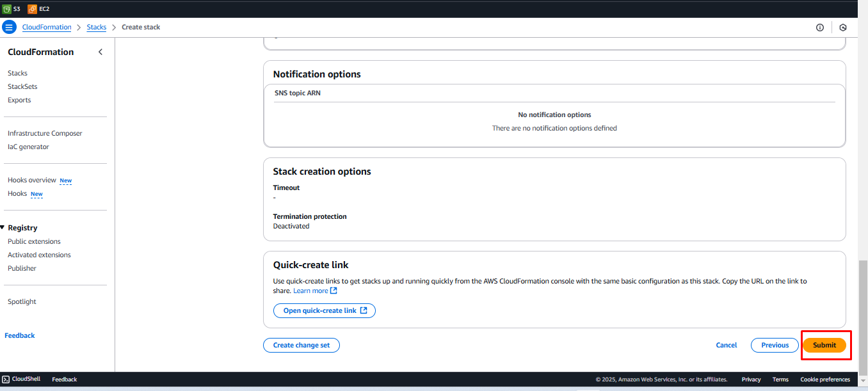
Task: Click the Stacks breadcrumb link
Action: point(97,28)
